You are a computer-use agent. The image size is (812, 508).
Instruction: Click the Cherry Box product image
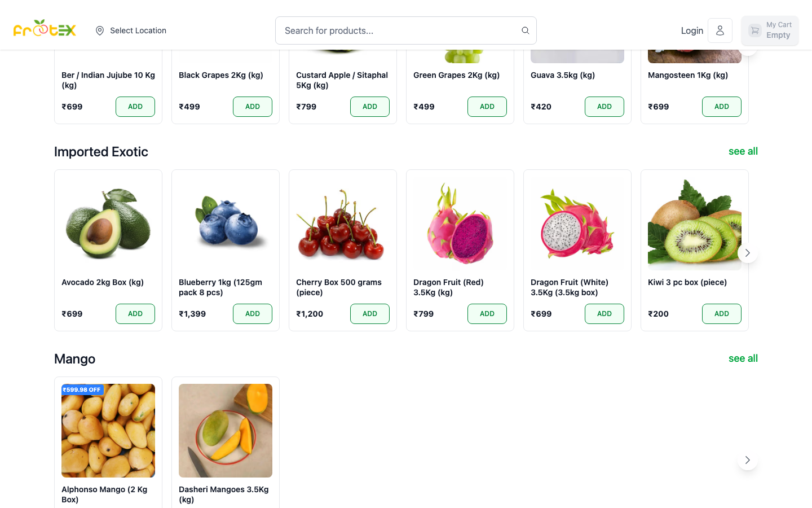coord(342,222)
